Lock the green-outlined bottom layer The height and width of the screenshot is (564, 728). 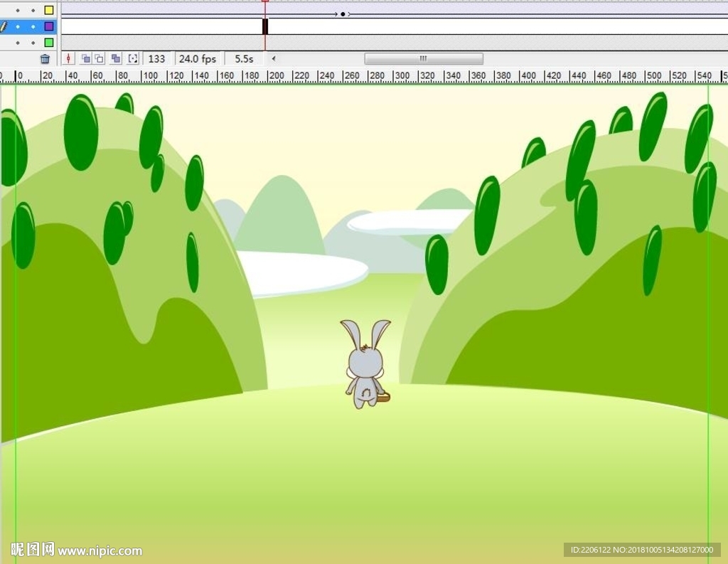pos(33,43)
